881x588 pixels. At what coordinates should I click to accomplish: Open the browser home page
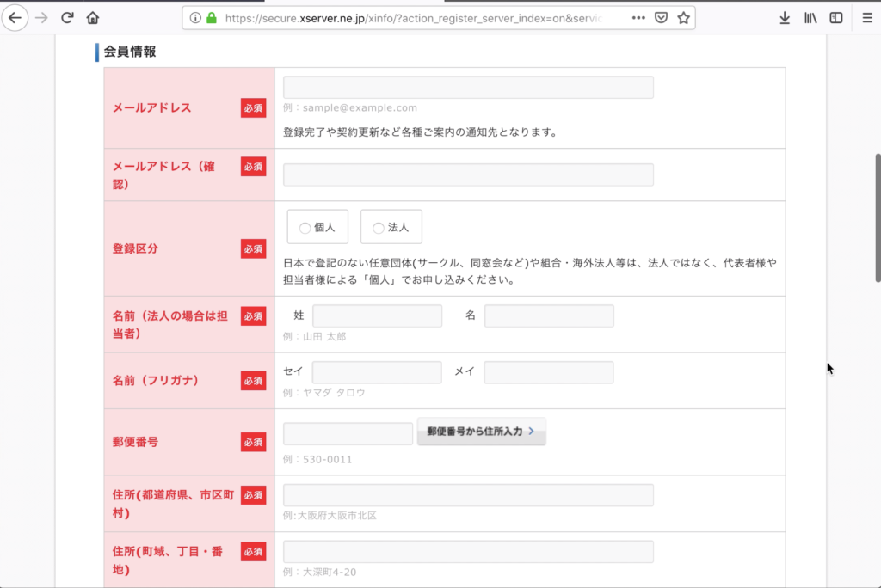tap(92, 17)
